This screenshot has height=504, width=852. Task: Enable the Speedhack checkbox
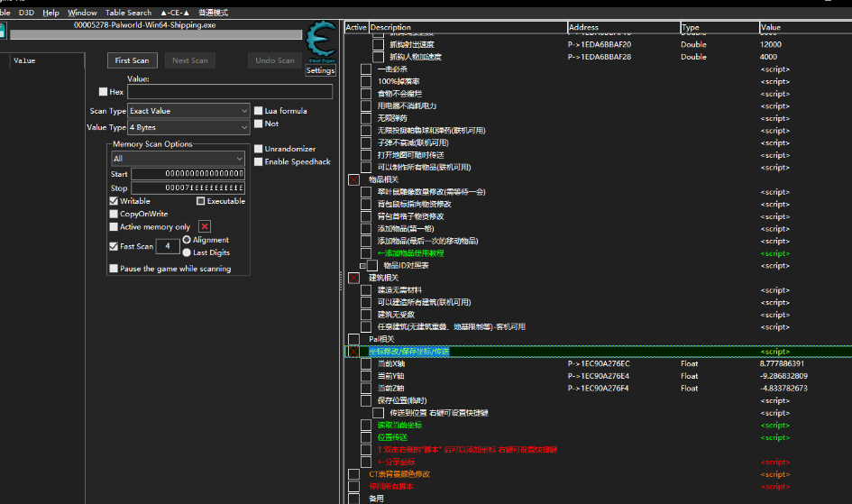(259, 162)
